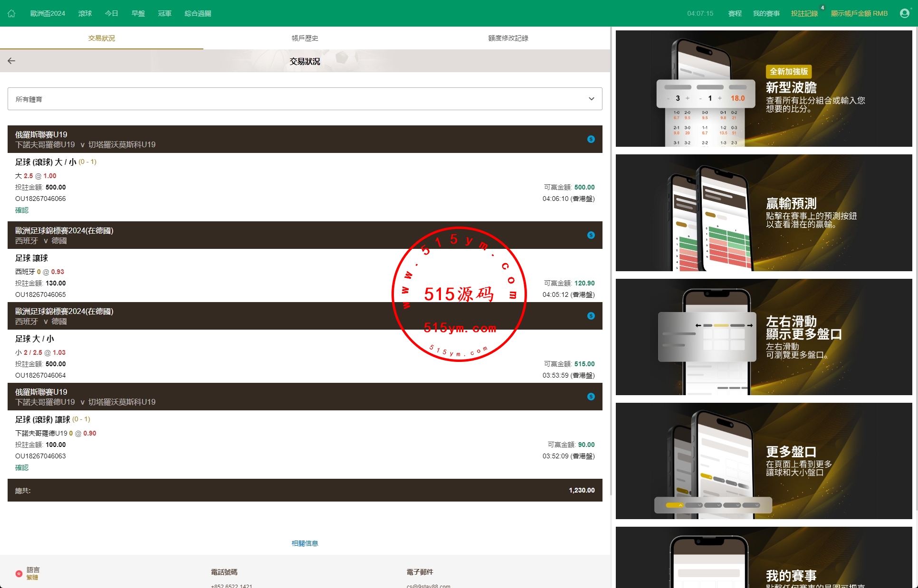Image resolution: width=918 pixels, height=588 pixels.
Task: Click the language flag icon next to 語言
Action: click(x=19, y=573)
